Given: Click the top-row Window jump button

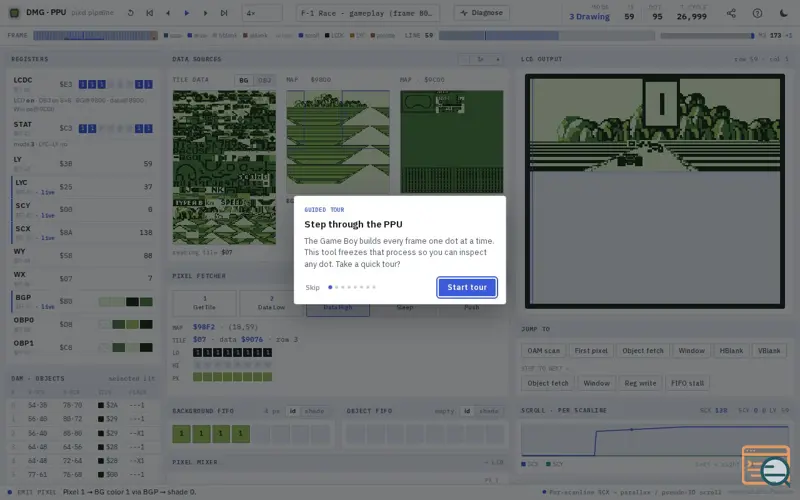Looking at the screenshot, I should pos(691,351).
